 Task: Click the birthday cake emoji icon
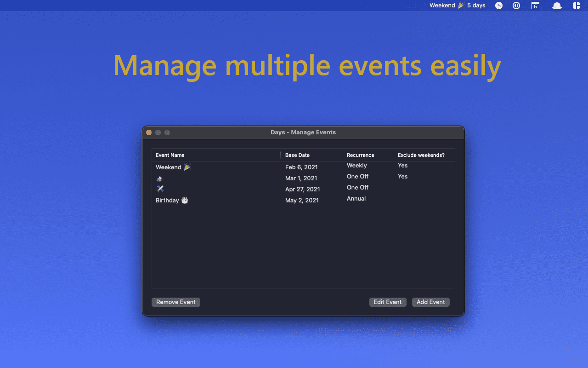(184, 200)
